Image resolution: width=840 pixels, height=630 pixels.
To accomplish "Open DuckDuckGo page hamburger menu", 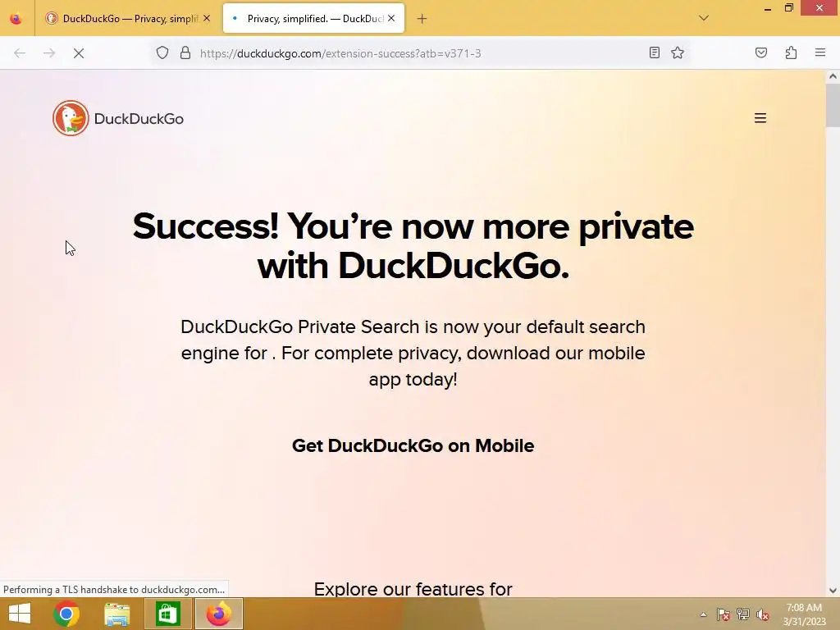I will (760, 118).
